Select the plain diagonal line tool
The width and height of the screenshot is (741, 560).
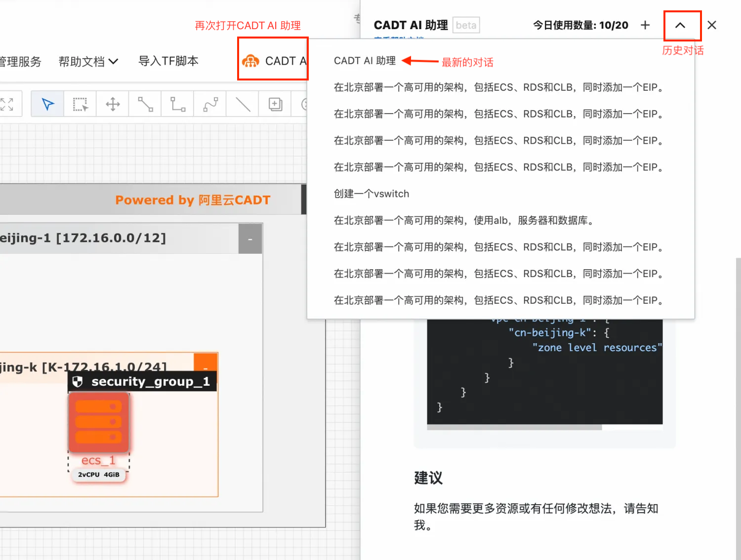(243, 104)
